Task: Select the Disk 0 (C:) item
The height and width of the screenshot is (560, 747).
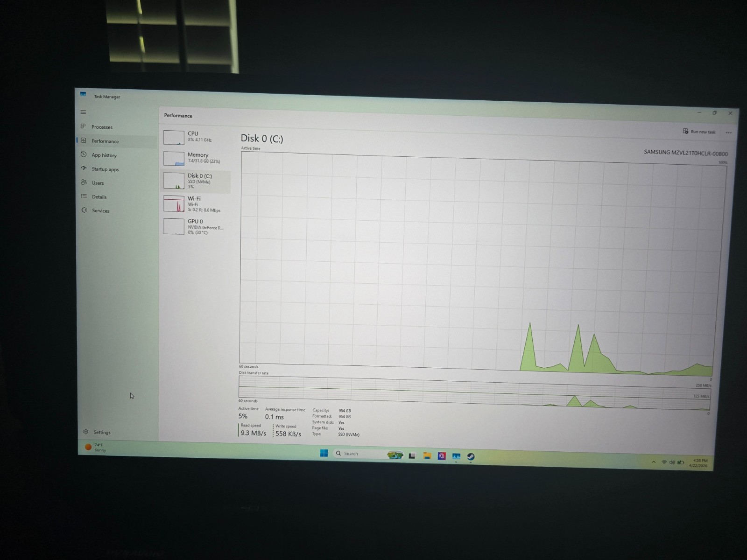Action: click(x=196, y=181)
